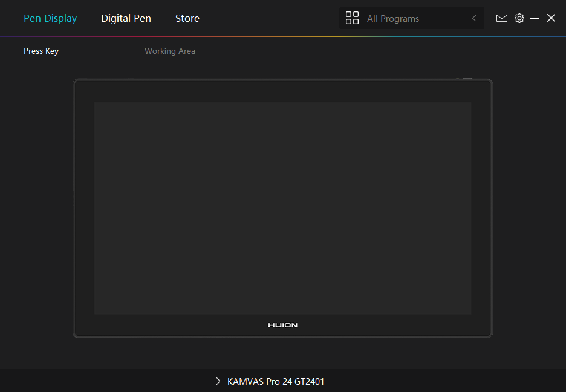Click the tablet screen preview area
Image resolution: width=566 pixels, height=392 pixels.
pos(282,208)
